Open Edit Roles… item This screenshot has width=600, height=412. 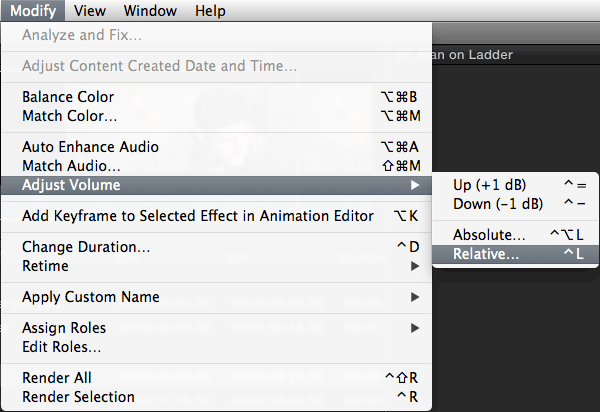pyautogui.click(x=61, y=347)
